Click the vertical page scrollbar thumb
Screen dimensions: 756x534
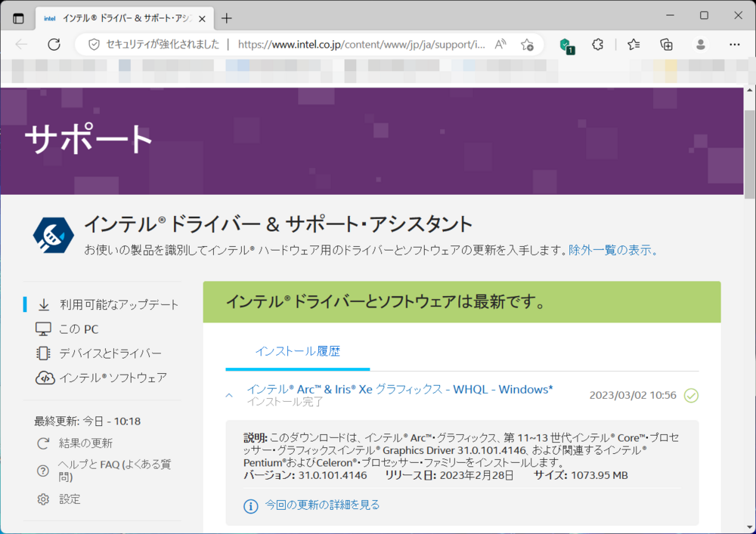click(x=749, y=154)
